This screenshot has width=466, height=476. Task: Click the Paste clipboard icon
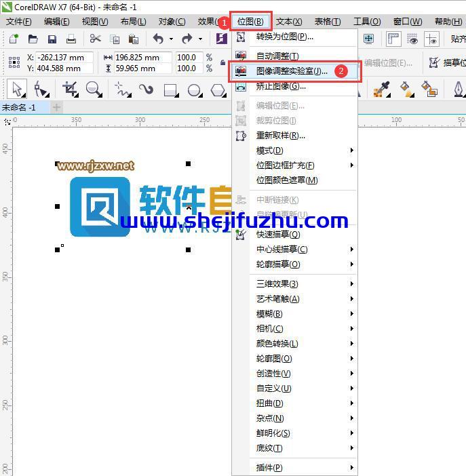[134, 39]
